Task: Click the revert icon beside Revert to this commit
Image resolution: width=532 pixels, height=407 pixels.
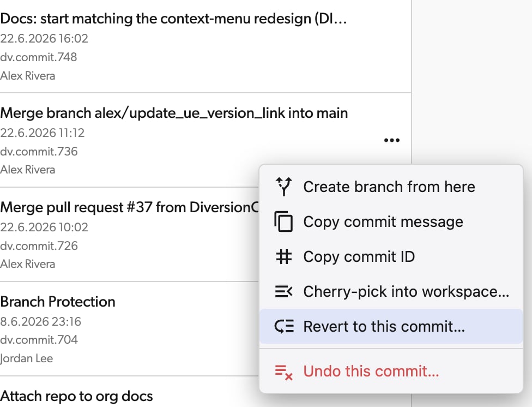Action: 283,326
